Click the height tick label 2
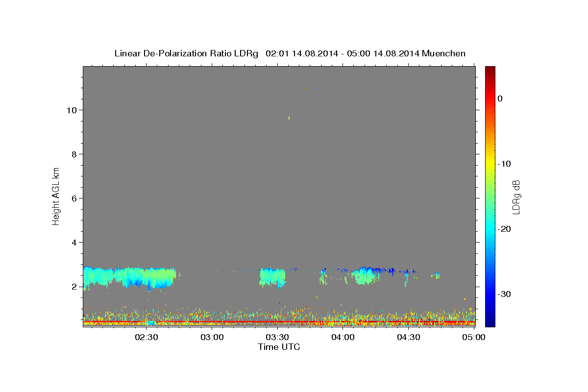The width and height of the screenshot is (588, 392). [x=73, y=287]
